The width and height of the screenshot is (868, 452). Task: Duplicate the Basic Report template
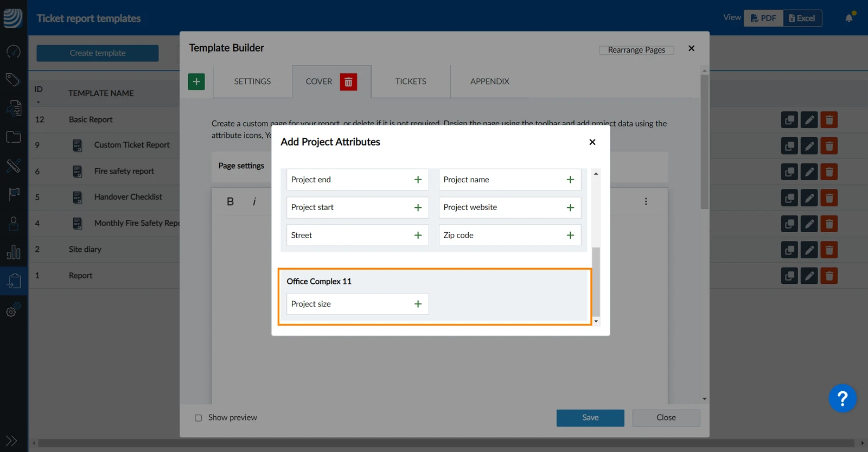(789, 119)
